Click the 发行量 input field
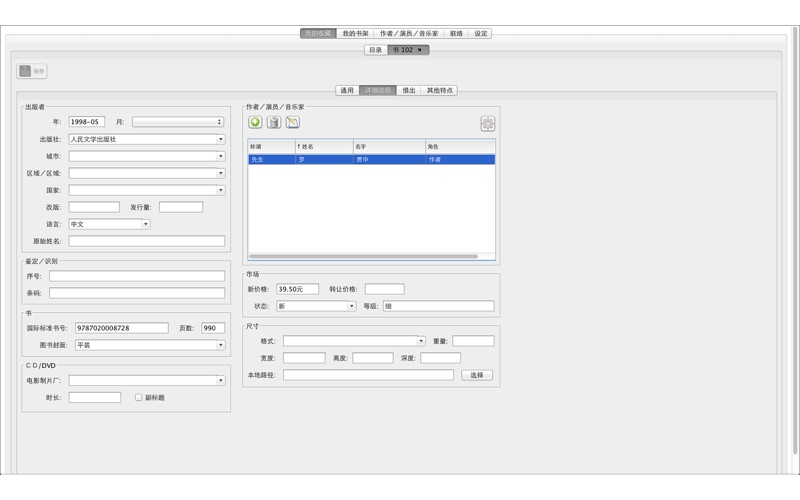The height and width of the screenshot is (500, 800). coord(181,207)
